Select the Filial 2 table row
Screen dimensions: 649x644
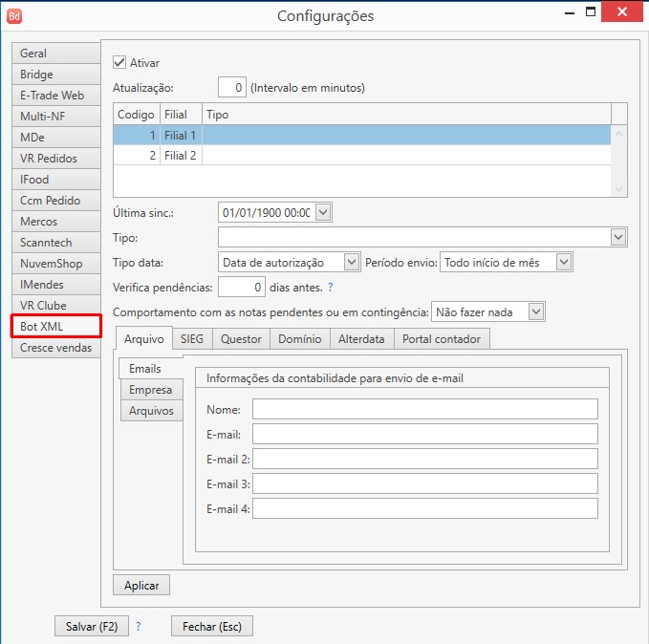tap(362, 155)
